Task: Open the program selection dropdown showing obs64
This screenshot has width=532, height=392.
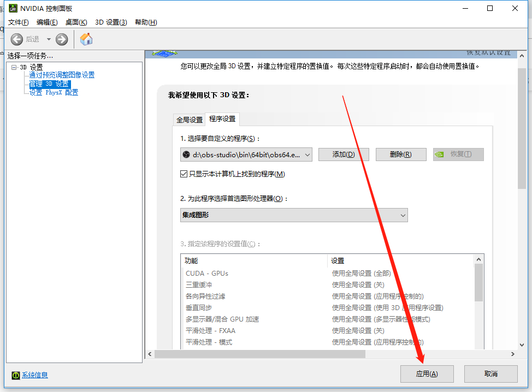Action: tap(246, 155)
